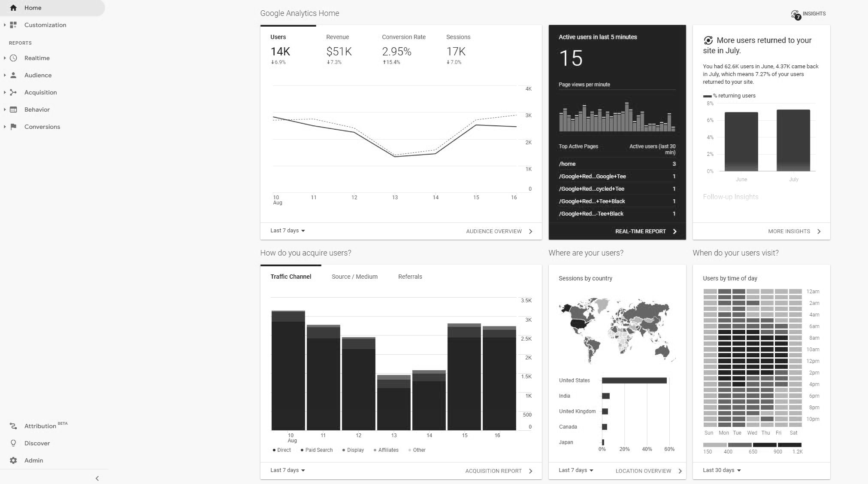Image resolution: width=868 pixels, height=484 pixels.
Task: Switch to the Traffic Channel tab
Action: tap(290, 277)
